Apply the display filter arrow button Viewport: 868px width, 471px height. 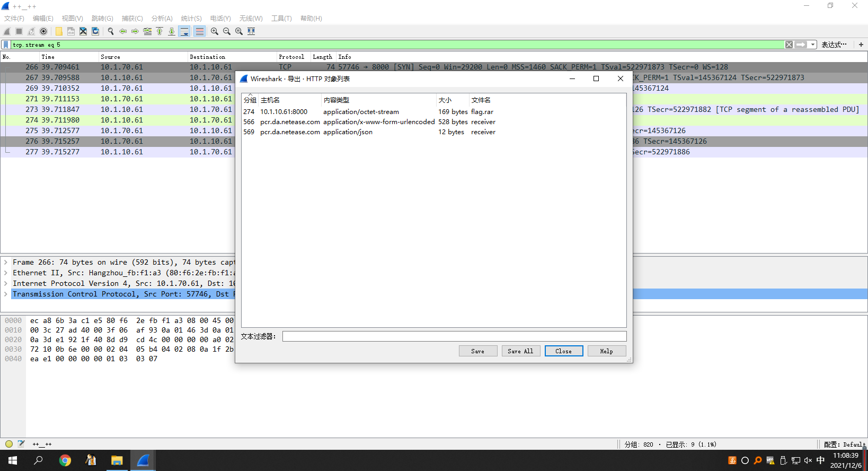pyautogui.click(x=801, y=45)
